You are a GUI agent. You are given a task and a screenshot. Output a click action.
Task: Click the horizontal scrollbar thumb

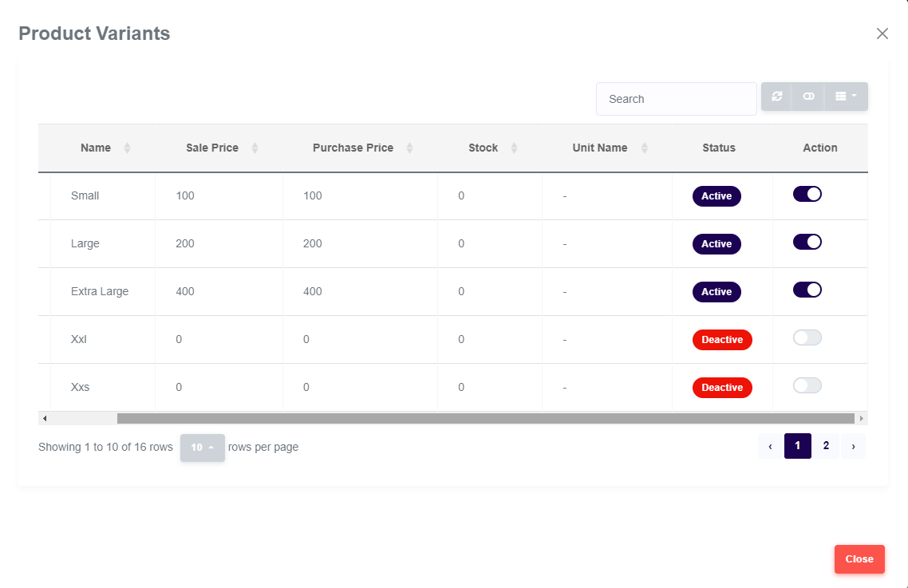pos(485,418)
